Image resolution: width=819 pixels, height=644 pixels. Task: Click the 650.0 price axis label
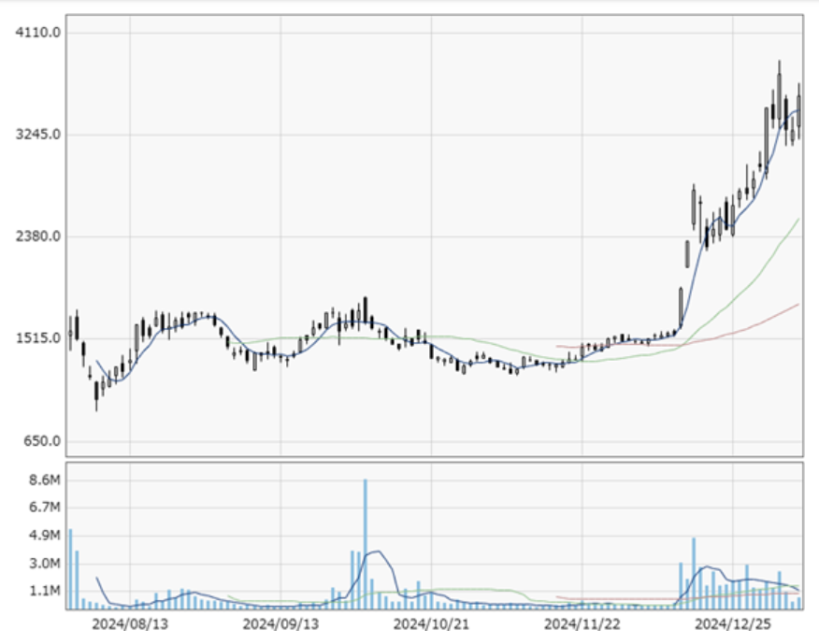[x=42, y=441]
